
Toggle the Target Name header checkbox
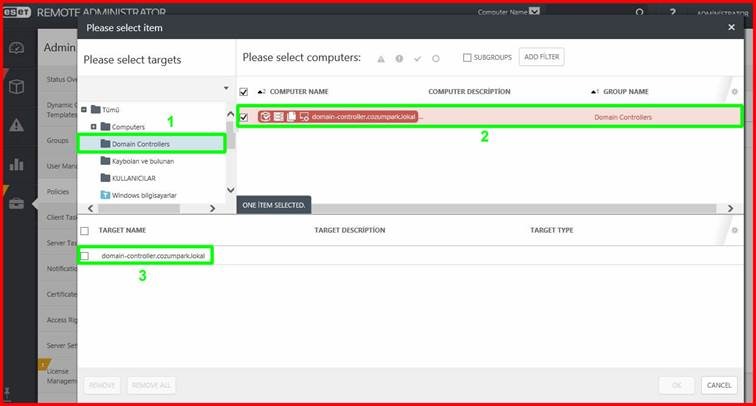84,230
